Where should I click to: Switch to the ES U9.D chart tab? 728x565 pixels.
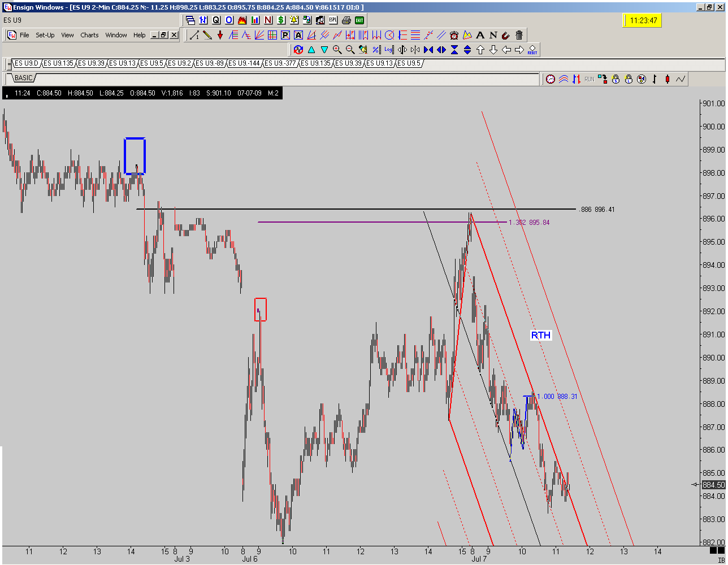[x=25, y=63]
